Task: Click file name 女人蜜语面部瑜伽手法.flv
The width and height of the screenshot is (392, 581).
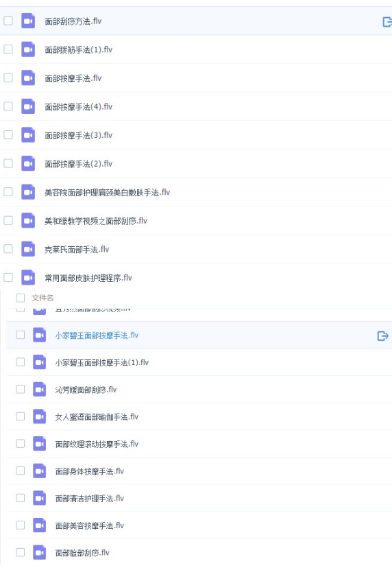Action: click(x=97, y=417)
